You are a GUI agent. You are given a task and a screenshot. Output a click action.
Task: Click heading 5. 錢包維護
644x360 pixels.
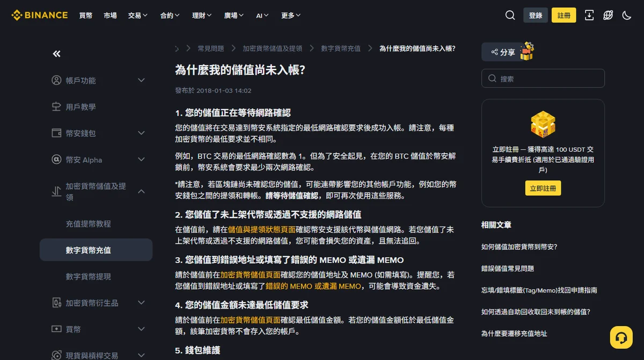pos(197,350)
